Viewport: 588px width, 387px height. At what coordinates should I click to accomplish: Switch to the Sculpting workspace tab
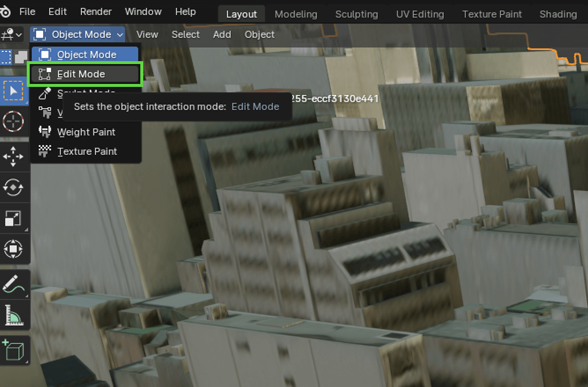(x=357, y=14)
